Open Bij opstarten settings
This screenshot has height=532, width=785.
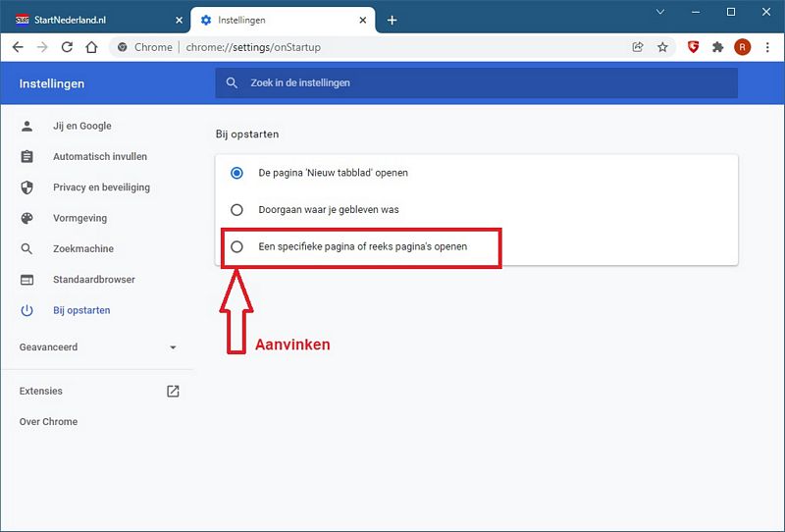point(81,310)
